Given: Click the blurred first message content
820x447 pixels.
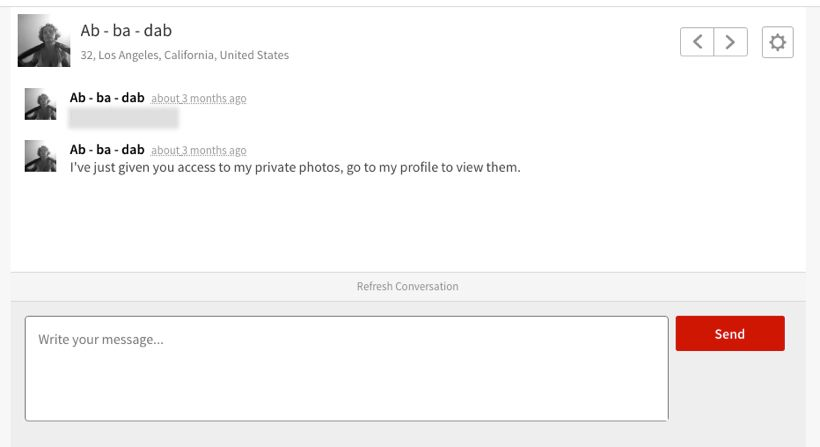Looking at the screenshot, I should (123, 118).
